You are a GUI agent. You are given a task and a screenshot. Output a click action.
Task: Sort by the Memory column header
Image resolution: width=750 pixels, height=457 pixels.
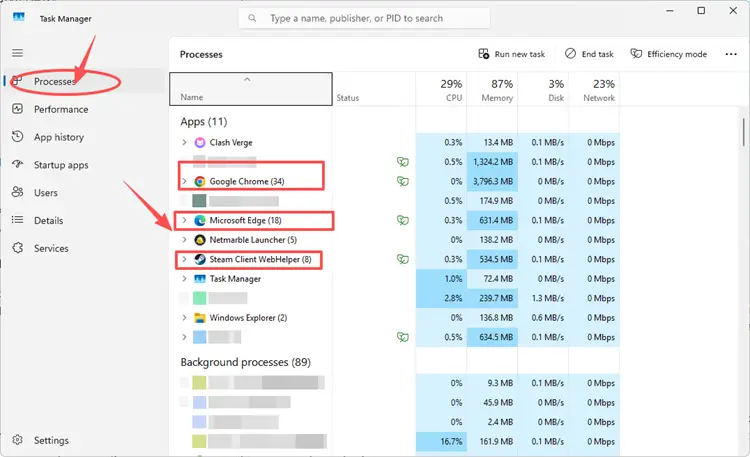(492, 89)
